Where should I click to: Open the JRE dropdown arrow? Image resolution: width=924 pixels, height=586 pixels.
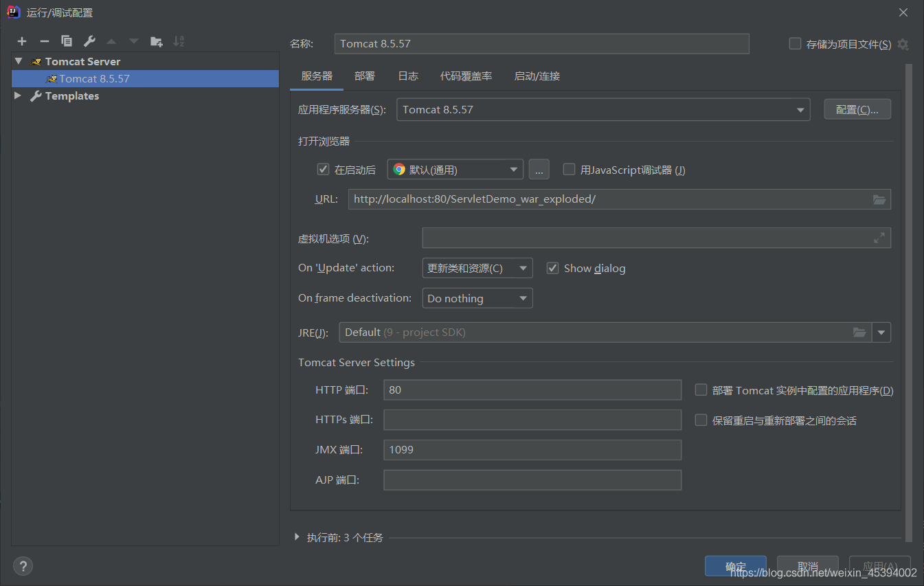point(881,333)
